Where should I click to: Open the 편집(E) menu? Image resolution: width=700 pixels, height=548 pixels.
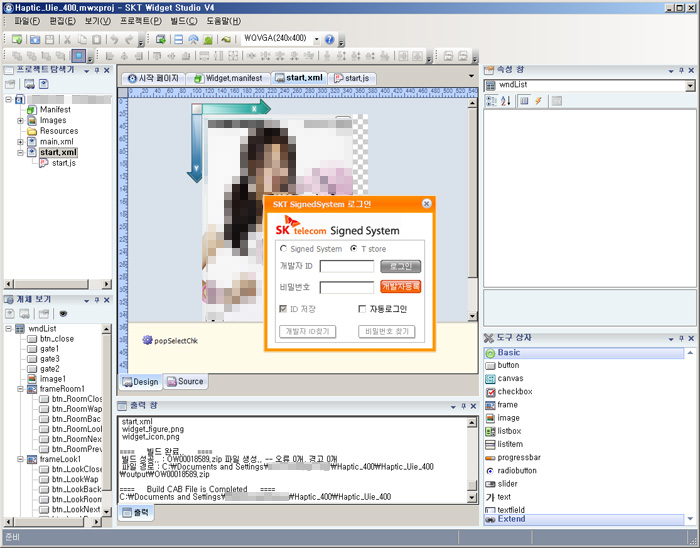coord(62,21)
